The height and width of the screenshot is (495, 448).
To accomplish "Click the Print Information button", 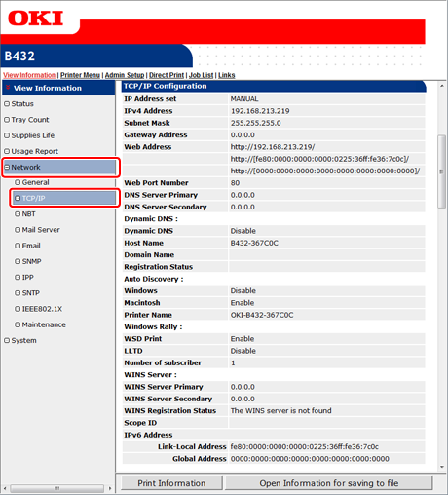I will tap(171, 483).
